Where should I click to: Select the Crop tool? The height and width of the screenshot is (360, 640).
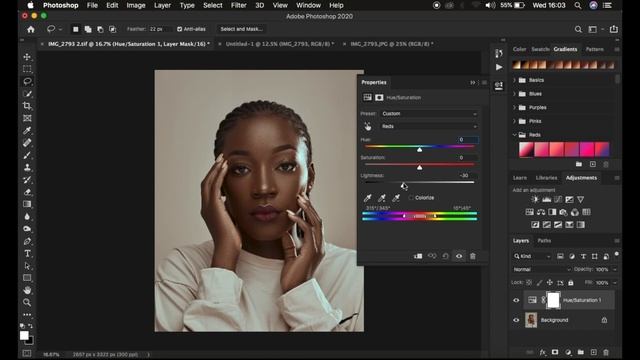click(x=27, y=106)
